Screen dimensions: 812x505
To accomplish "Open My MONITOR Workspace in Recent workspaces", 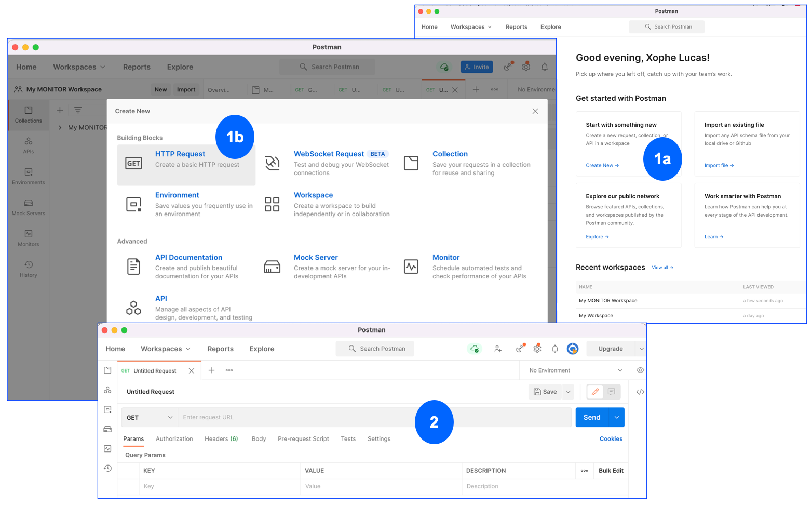I will tap(608, 301).
